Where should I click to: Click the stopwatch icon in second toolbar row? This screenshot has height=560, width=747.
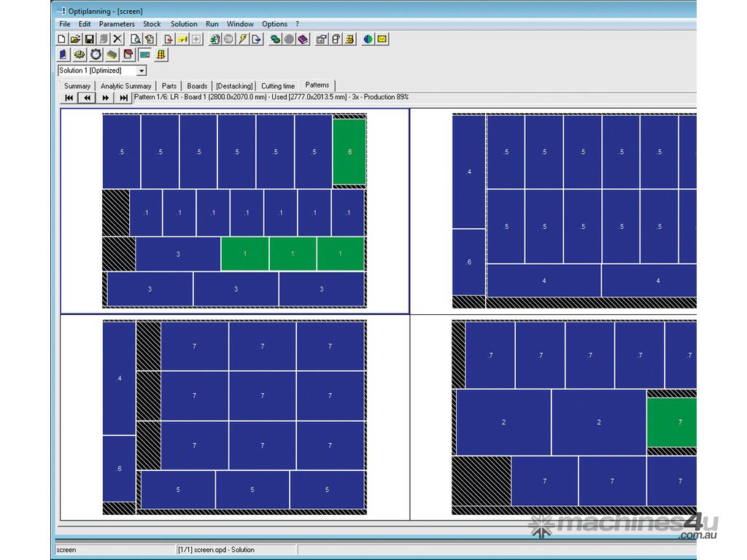(96, 55)
